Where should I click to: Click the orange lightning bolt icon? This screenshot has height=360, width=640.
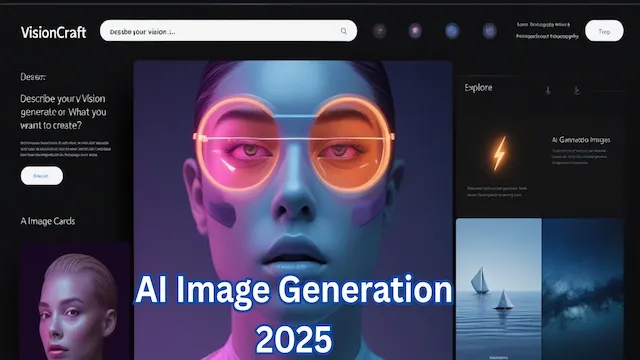[x=499, y=153]
